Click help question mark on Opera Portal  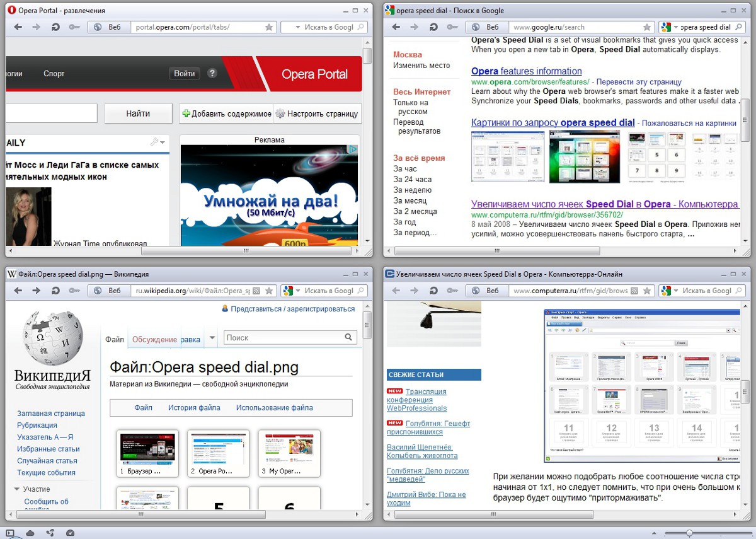click(x=212, y=73)
